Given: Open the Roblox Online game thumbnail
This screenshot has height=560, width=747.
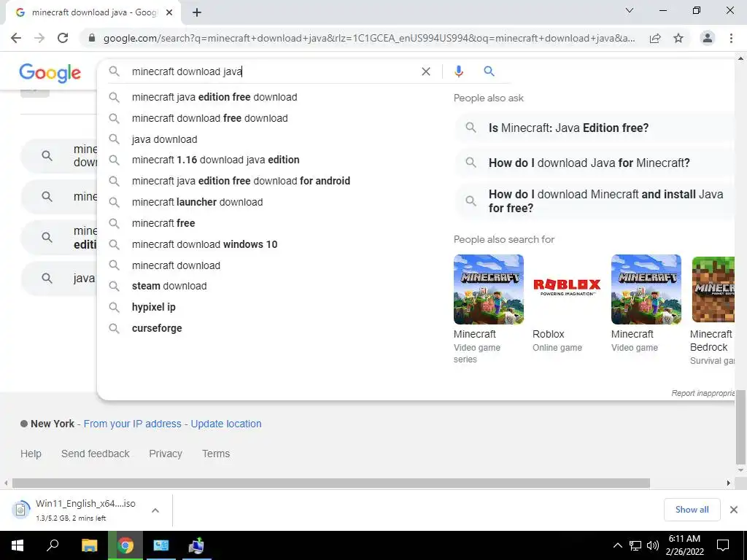Looking at the screenshot, I should coord(567,289).
